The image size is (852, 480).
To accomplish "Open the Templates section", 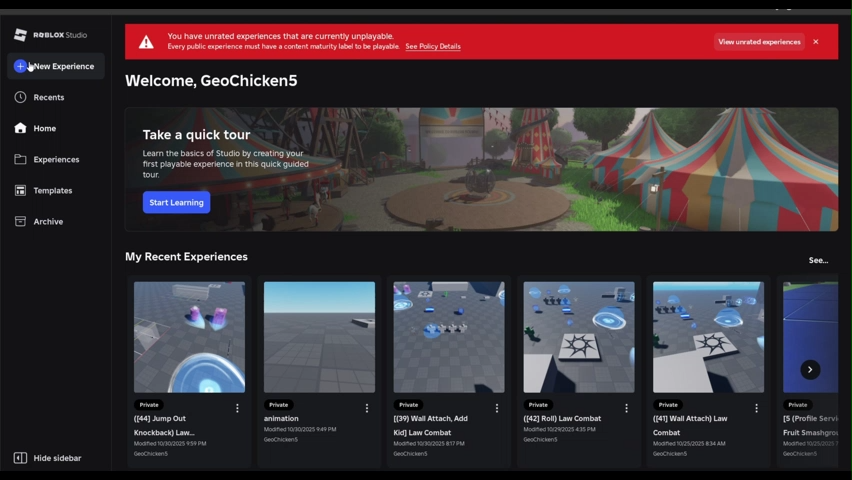I will pos(56,190).
